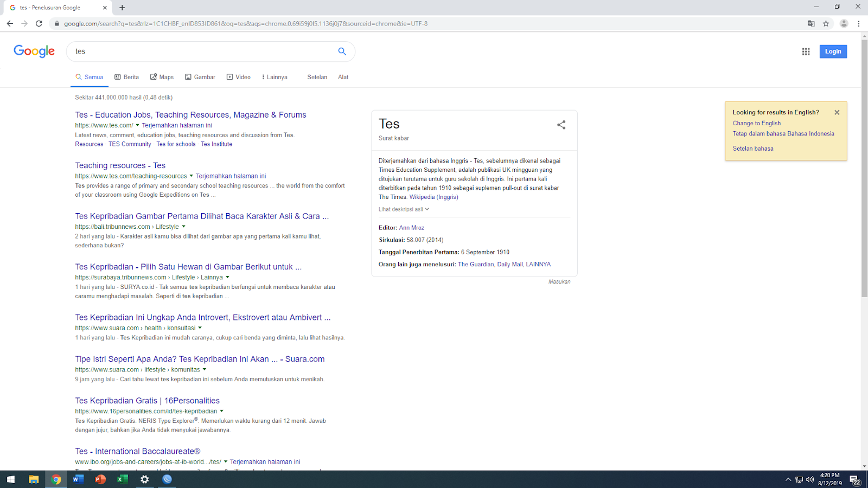Screen dimensions: 868x488
Task: Open Word from the taskbar
Action: (x=78, y=479)
